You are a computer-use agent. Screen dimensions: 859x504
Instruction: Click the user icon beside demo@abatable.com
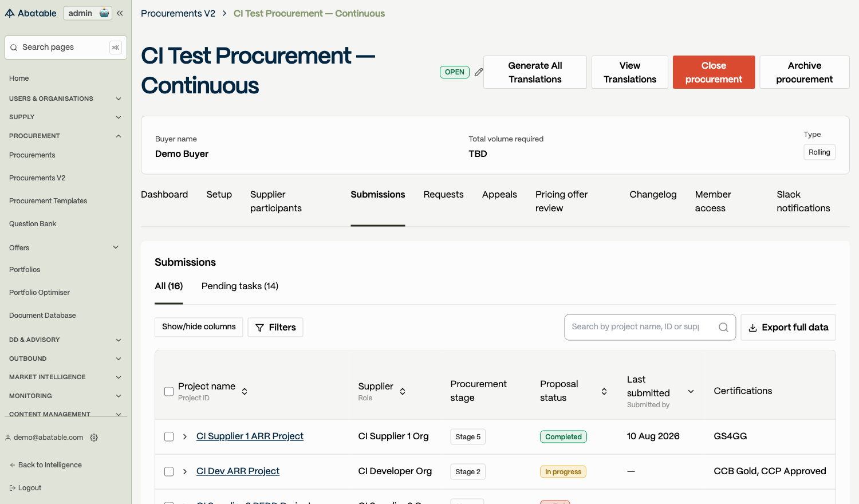pos(8,438)
